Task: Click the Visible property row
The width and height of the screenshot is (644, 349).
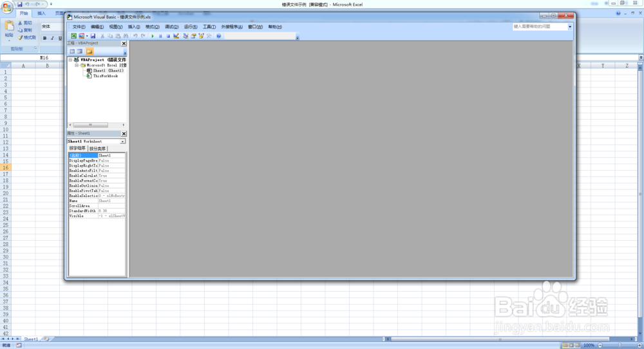Action: pos(97,216)
